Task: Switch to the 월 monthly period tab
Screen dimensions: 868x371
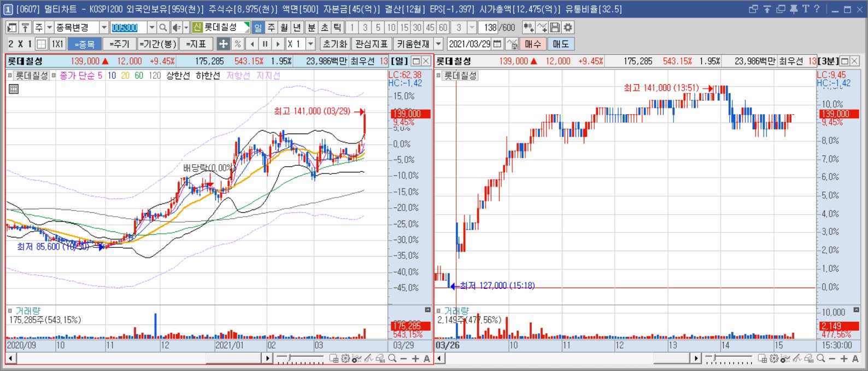Action: pos(284,27)
